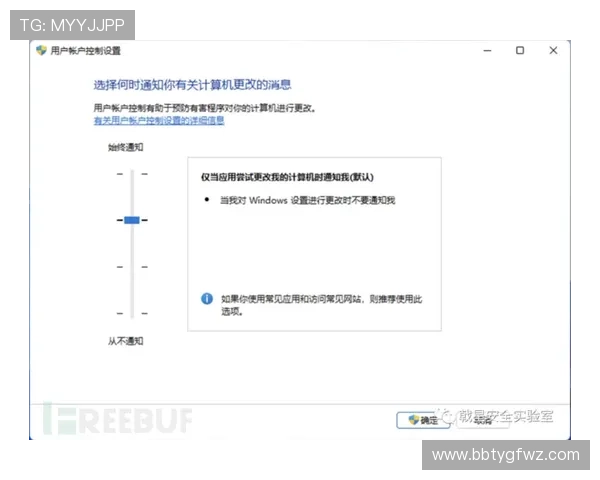Click the blue UAC slider thumb

132,220
